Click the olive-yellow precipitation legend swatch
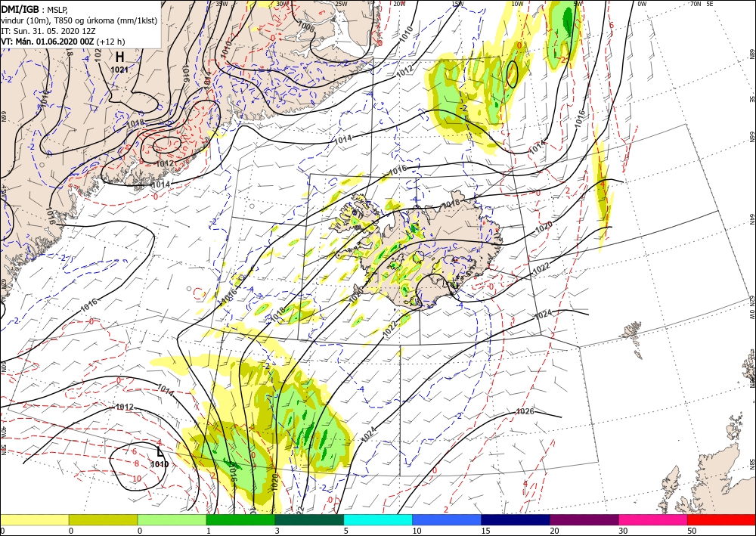 [x=103, y=519]
